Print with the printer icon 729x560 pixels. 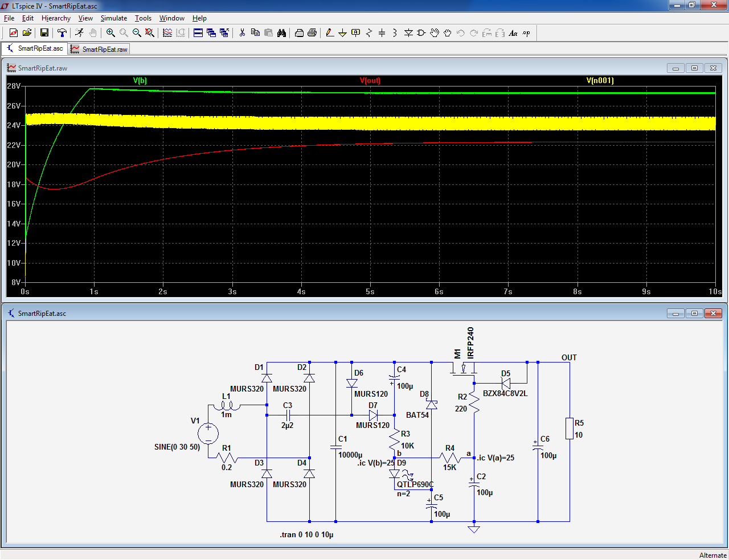pyautogui.click(x=312, y=33)
